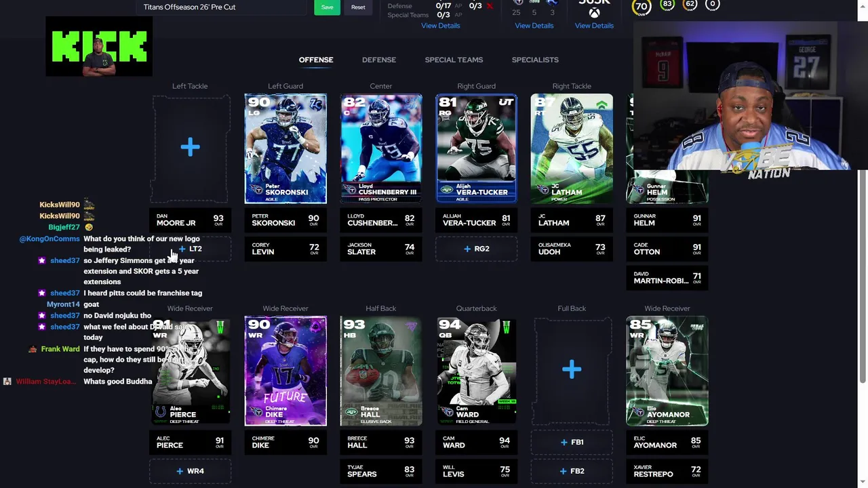This screenshot has height=488, width=868.
Task: Add a player to the empty Full Back slot
Action: point(572,370)
